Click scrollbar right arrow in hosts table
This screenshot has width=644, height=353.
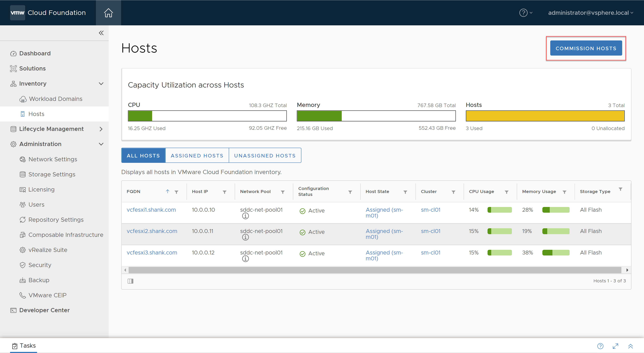(627, 270)
